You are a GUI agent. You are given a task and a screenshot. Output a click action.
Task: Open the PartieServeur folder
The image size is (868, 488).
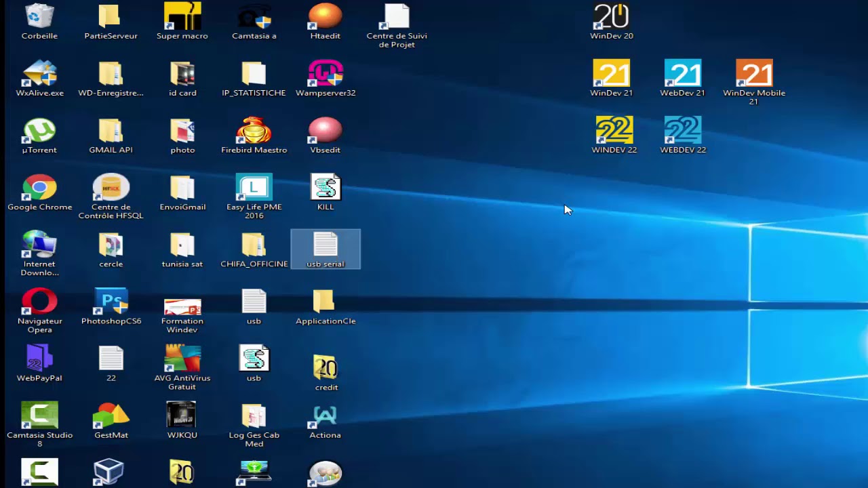click(111, 22)
